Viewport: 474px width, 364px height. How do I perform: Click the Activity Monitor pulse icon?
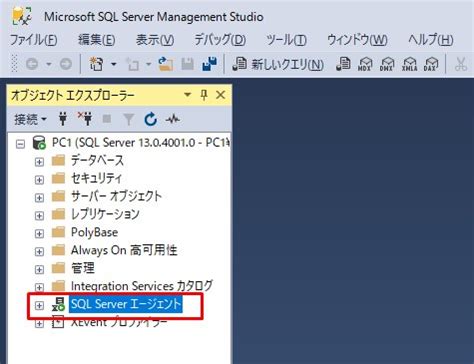[x=173, y=119]
